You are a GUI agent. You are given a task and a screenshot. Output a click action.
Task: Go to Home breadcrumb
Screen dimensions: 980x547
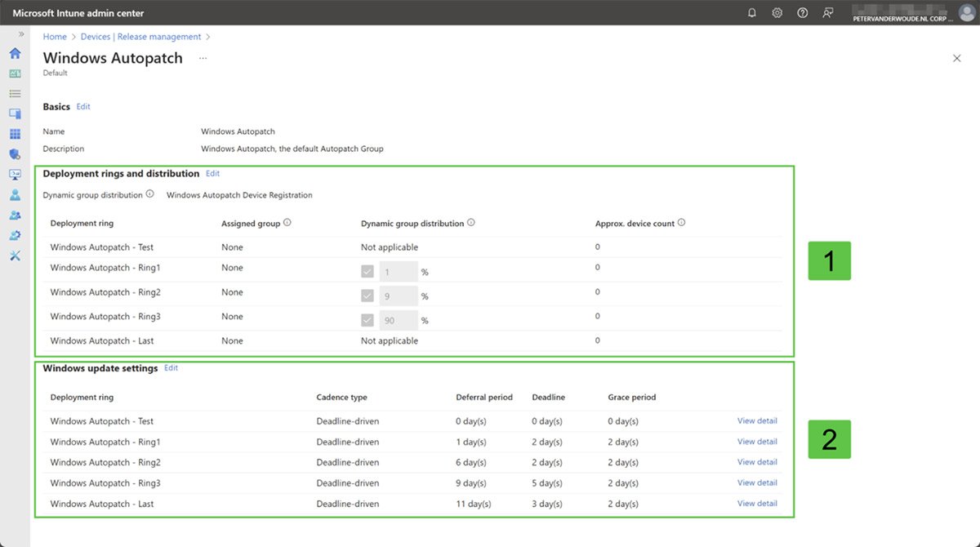[55, 37]
